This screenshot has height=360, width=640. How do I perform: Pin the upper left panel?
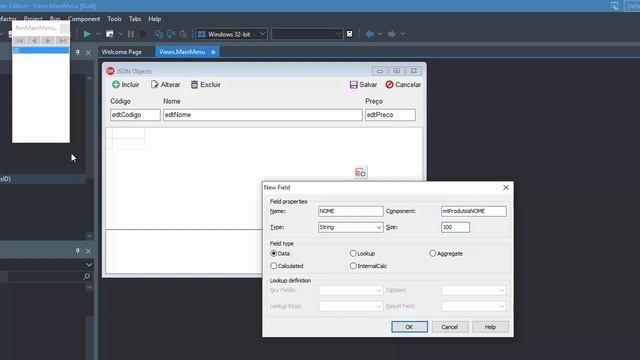pyautogui.click(x=78, y=52)
